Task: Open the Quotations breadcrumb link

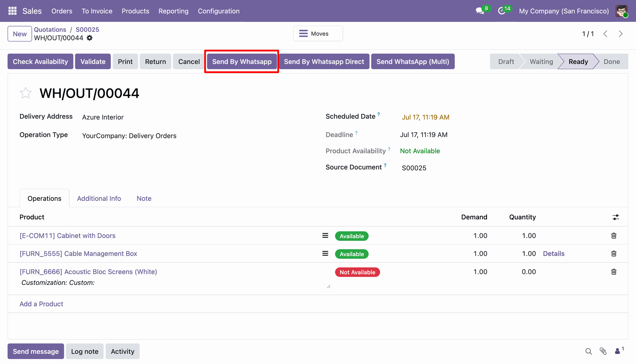Action: coord(50,29)
